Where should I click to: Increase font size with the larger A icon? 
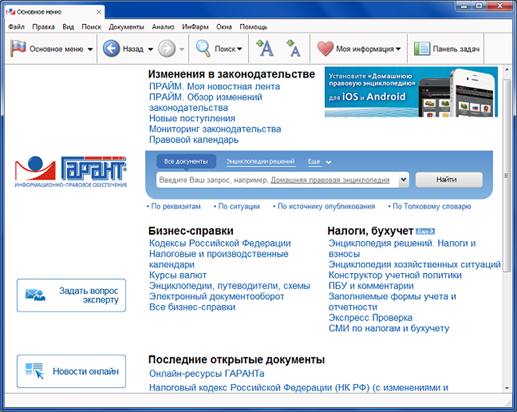265,49
